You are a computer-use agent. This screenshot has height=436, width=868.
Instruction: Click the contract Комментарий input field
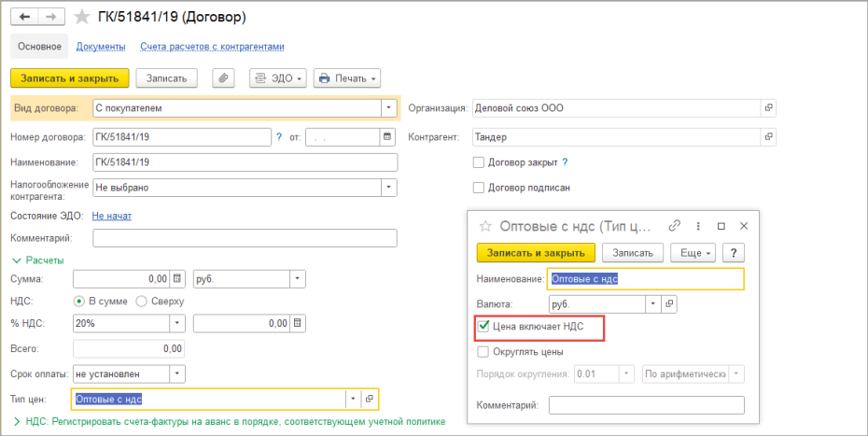tap(245, 238)
